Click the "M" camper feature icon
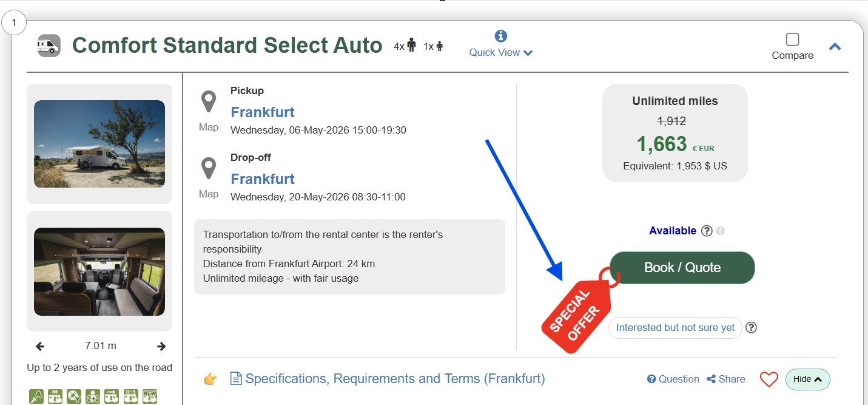This screenshot has width=868, height=405. 55,396
